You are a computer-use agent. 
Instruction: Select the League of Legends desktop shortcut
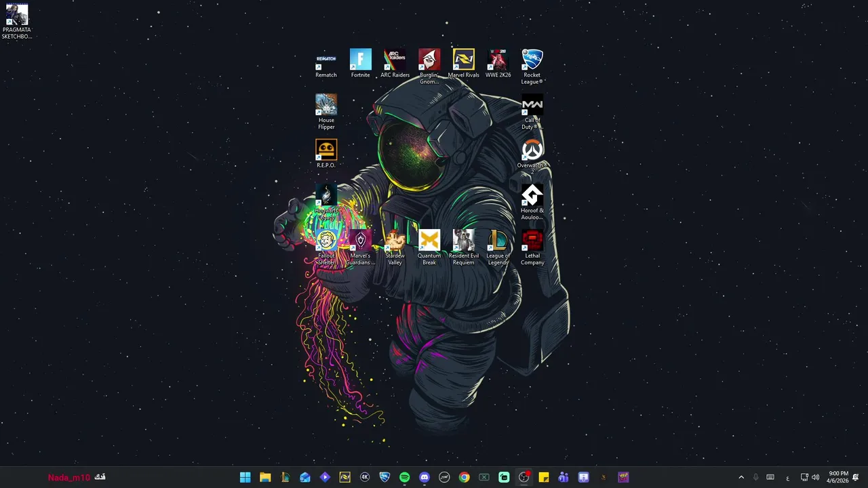[x=498, y=247]
